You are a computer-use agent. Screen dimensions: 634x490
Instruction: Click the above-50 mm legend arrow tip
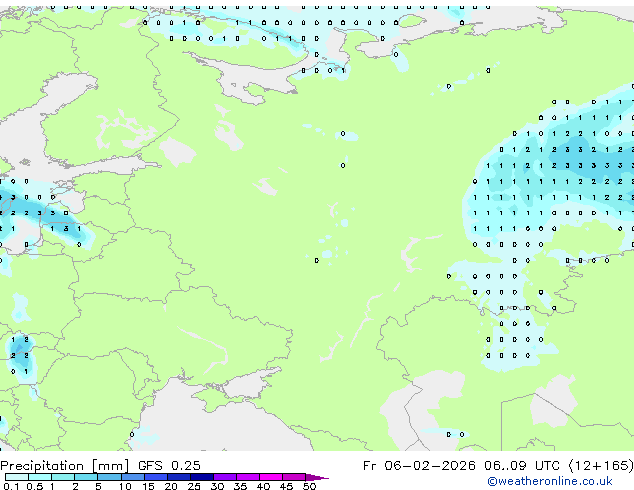click(x=317, y=477)
